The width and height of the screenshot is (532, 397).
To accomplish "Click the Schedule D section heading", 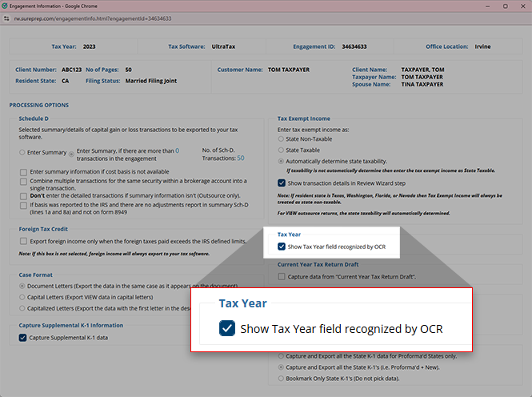I will point(34,118).
